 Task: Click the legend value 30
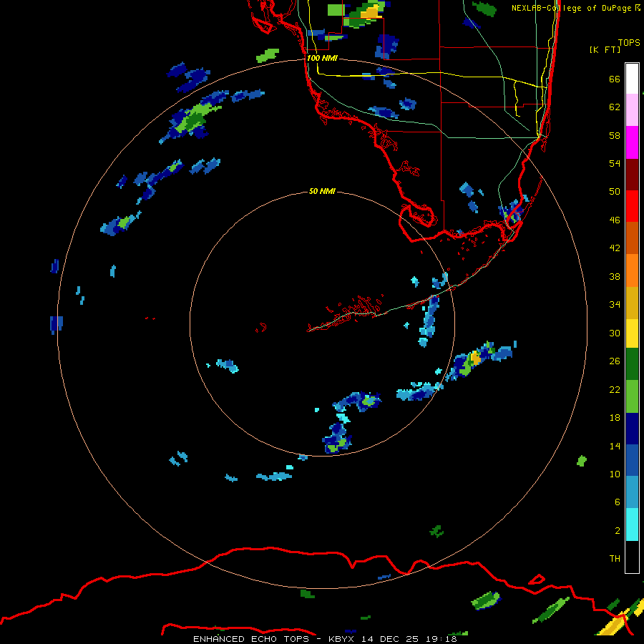click(615, 333)
